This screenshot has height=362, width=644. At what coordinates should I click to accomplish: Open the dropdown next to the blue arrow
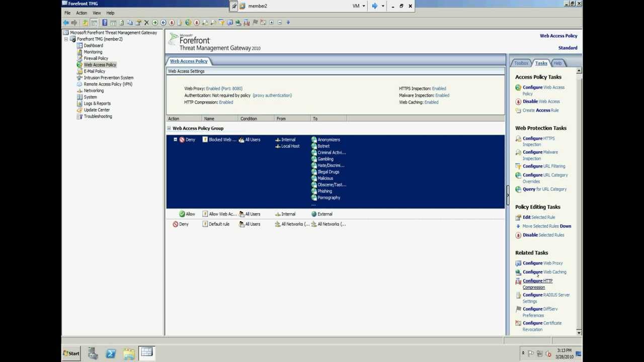383,6
